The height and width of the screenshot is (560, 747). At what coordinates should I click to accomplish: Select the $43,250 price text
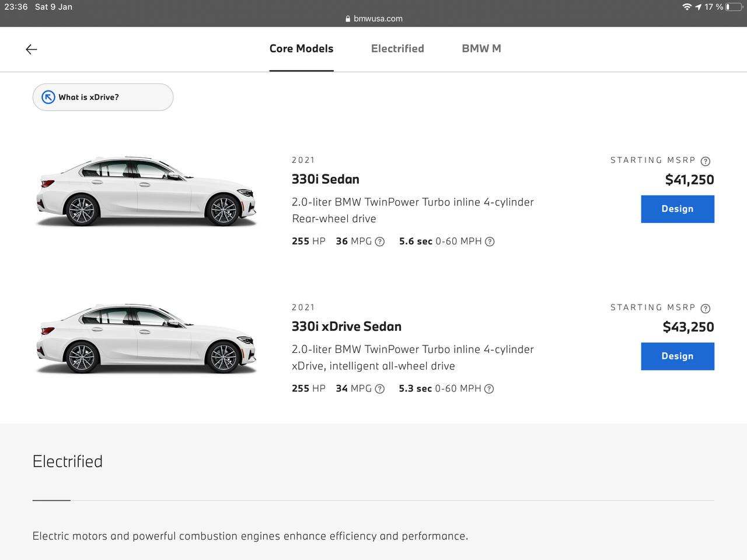(689, 327)
